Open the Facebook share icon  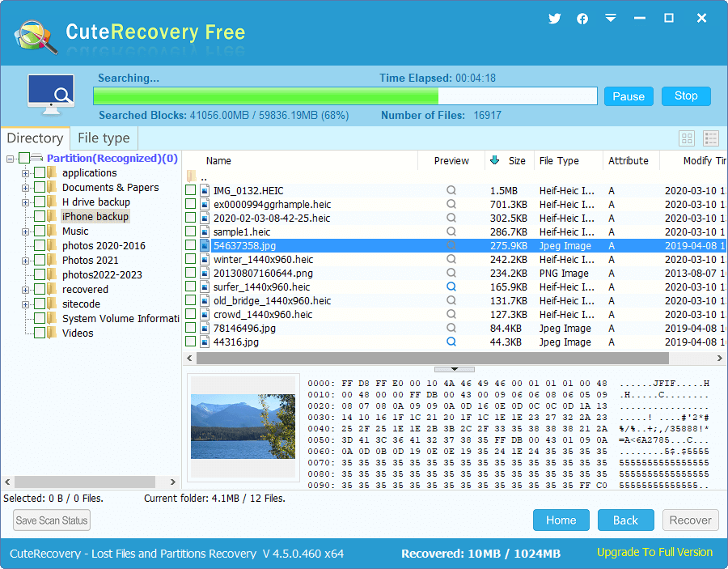(582, 19)
